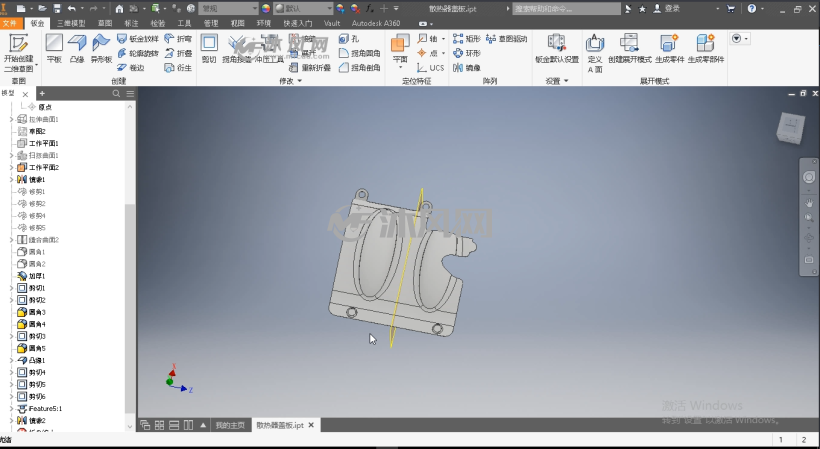Click the Save icon in quick access toolbar
This screenshot has height=449, width=820.
(57, 8)
